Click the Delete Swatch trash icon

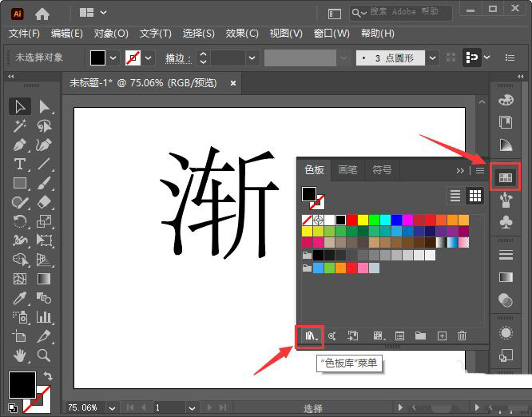click(x=462, y=336)
